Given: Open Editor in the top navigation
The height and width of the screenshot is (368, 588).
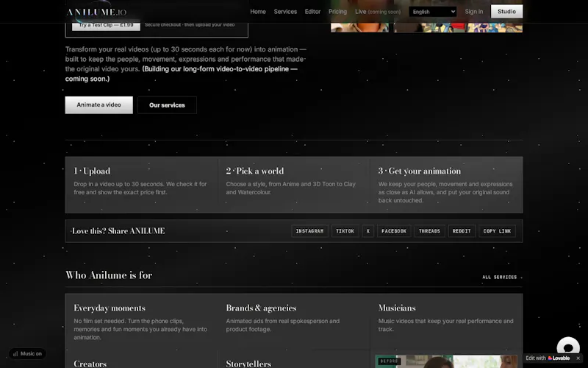Looking at the screenshot, I should [x=313, y=12].
